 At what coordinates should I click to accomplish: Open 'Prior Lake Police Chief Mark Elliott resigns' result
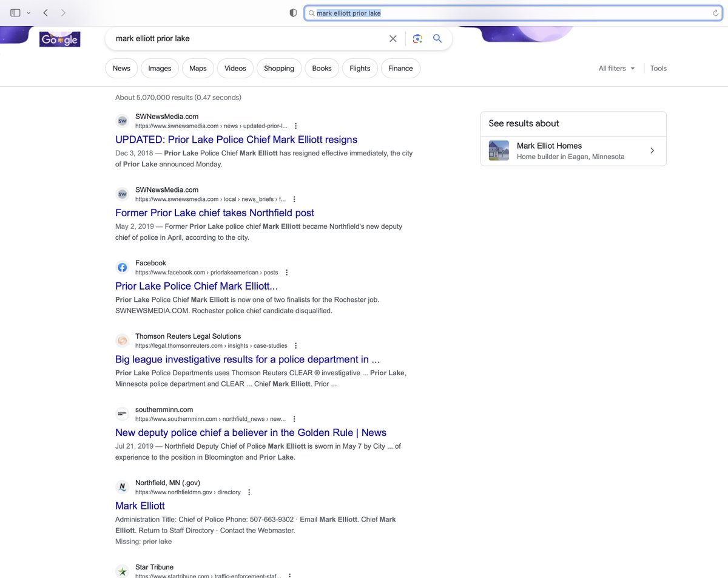coord(236,140)
